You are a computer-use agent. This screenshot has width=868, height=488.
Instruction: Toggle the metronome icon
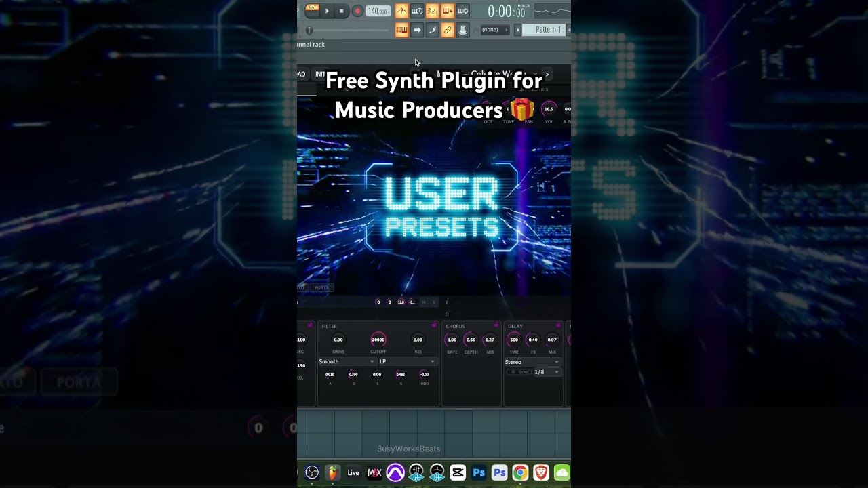coord(401,11)
